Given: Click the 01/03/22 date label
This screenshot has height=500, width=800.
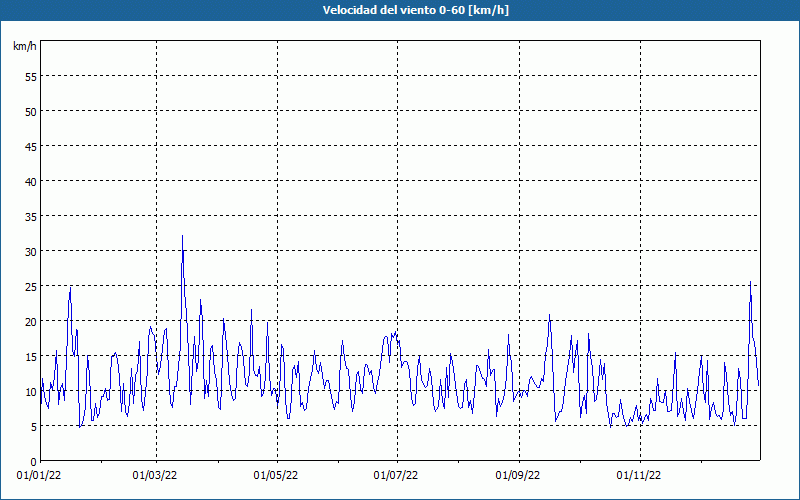Looking at the screenshot, I should [x=155, y=476].
